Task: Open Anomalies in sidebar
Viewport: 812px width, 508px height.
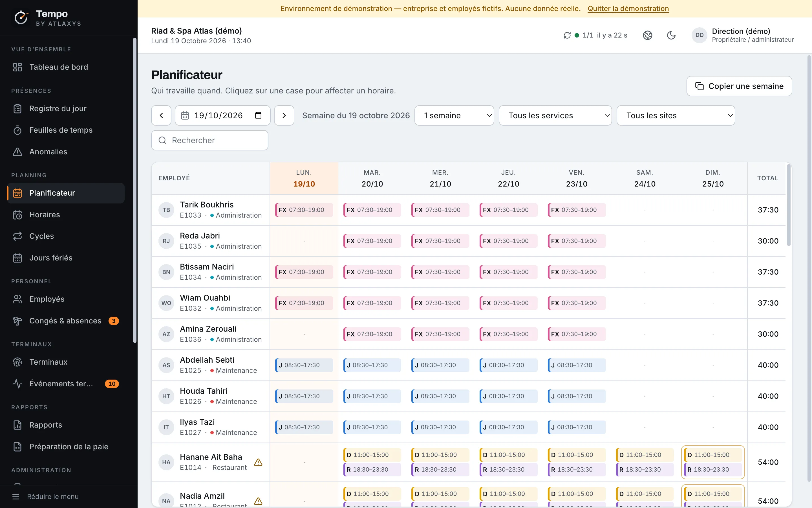Action: (66, 152)
